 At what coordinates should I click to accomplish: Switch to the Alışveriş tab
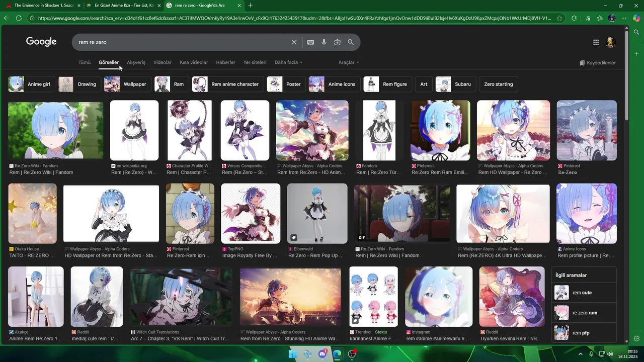136,62
